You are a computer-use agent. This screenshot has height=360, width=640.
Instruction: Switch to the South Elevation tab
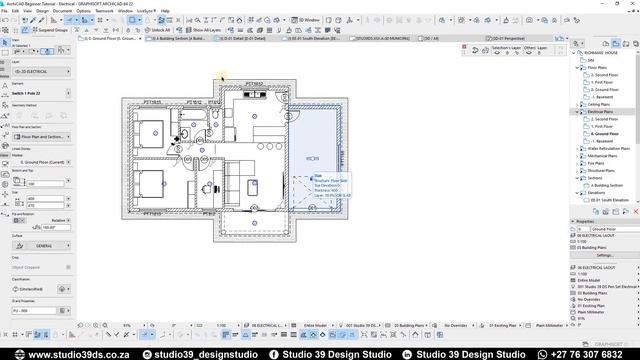[x=313, y=38]
